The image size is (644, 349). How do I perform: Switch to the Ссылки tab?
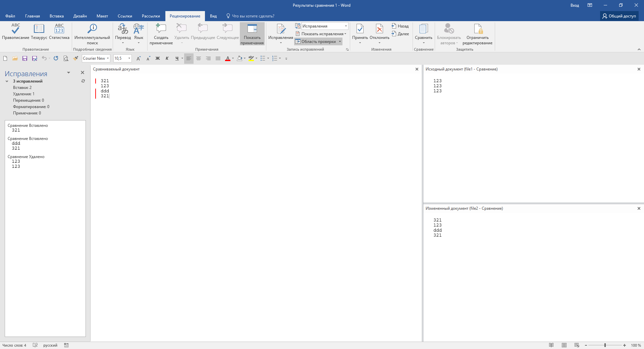(125, 16)
